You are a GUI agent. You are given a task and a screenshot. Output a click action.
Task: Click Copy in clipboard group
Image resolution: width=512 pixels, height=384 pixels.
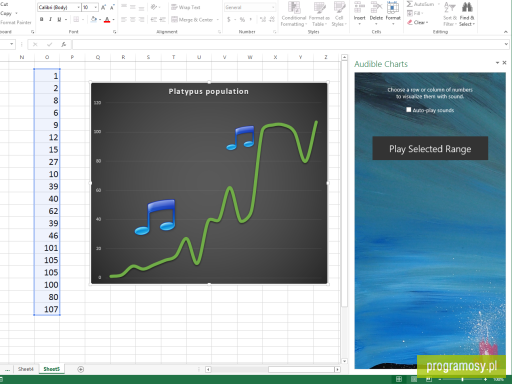coord(6,13)
